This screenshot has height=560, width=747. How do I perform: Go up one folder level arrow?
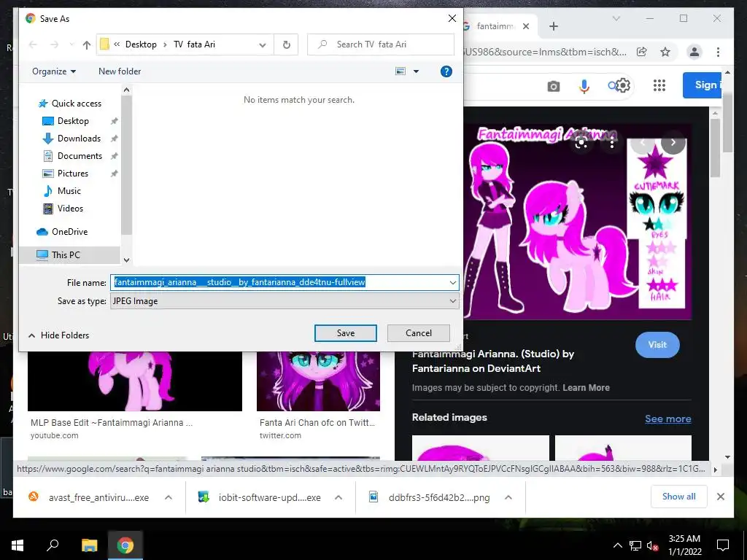[86, 44]
